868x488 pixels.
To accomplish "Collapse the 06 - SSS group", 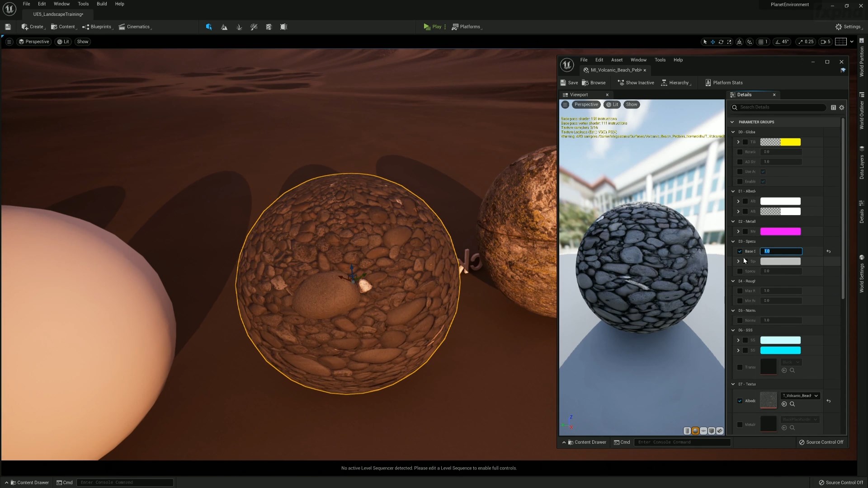I will pyautogui.click(x=733, y=330).
